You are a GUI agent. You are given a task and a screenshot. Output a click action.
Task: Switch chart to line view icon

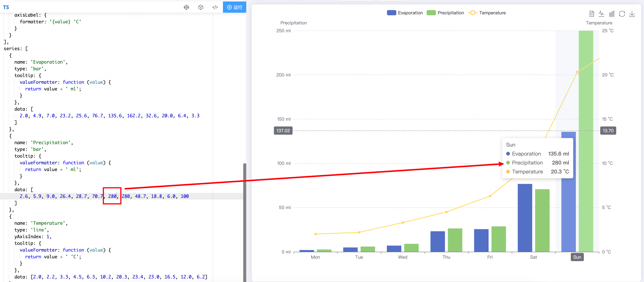pyautogui.click(x=602, y=14)
